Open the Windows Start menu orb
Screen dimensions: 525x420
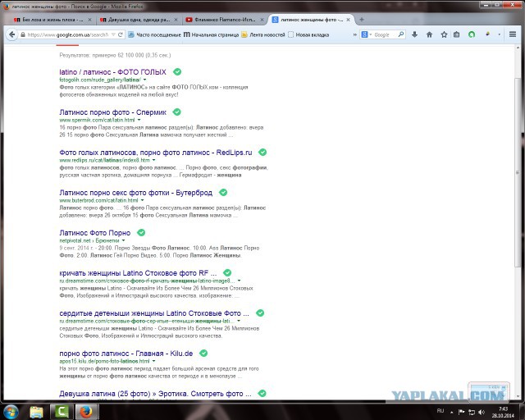coord(11,412)
